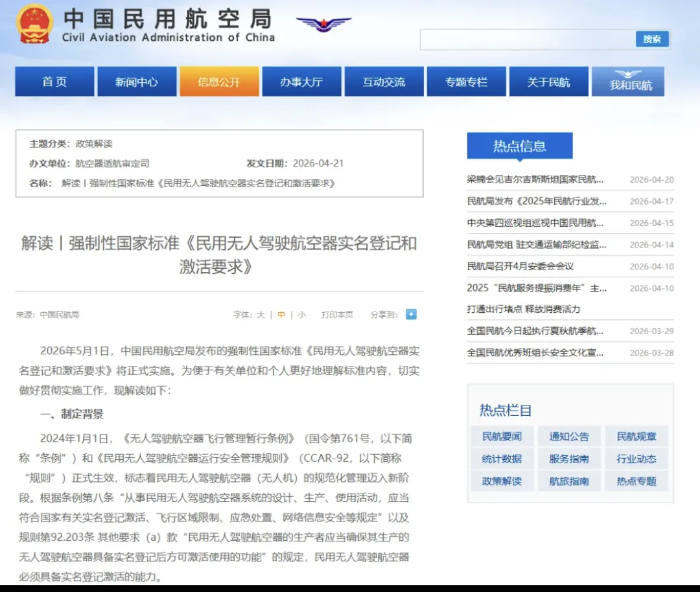
Task: Switch to the 首页 home tab
Action: pyautogui.click(x=54, y=81)
